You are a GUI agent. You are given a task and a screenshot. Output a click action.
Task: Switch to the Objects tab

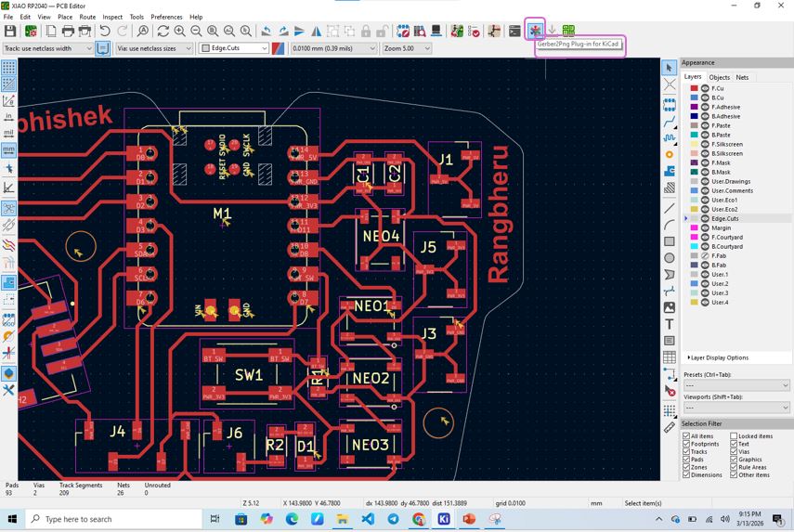(719, 77)
